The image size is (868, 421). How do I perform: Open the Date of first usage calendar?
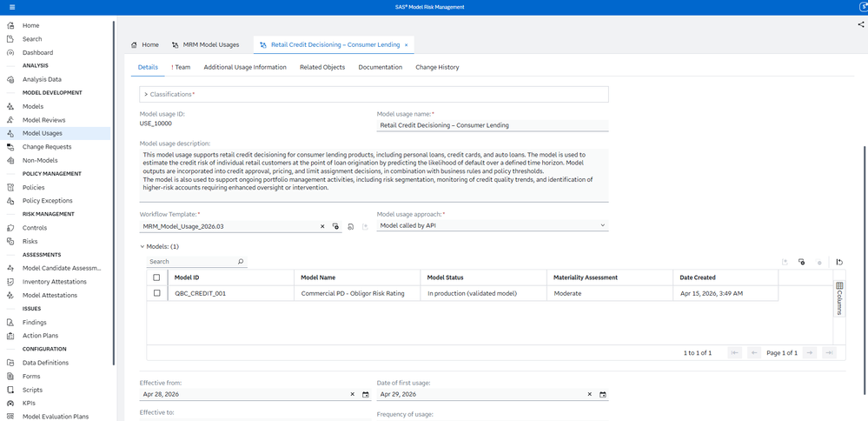tap(603, 394)
